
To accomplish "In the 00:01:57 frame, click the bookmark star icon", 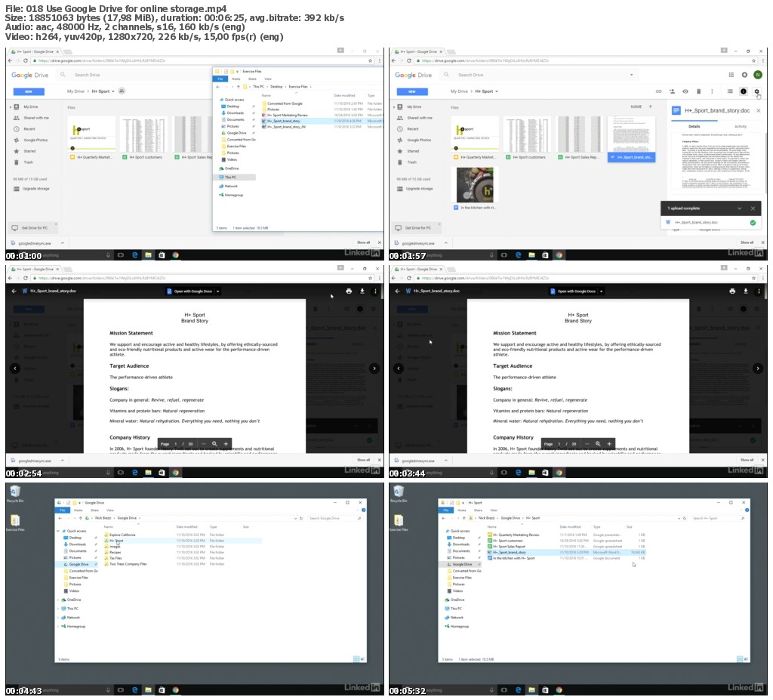I will pos(754,60).
